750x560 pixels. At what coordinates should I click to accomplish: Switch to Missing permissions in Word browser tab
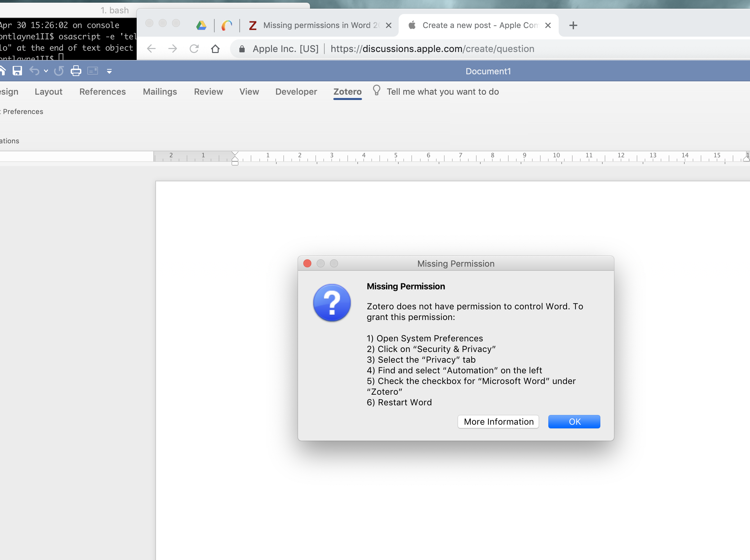tap(317, 25)
